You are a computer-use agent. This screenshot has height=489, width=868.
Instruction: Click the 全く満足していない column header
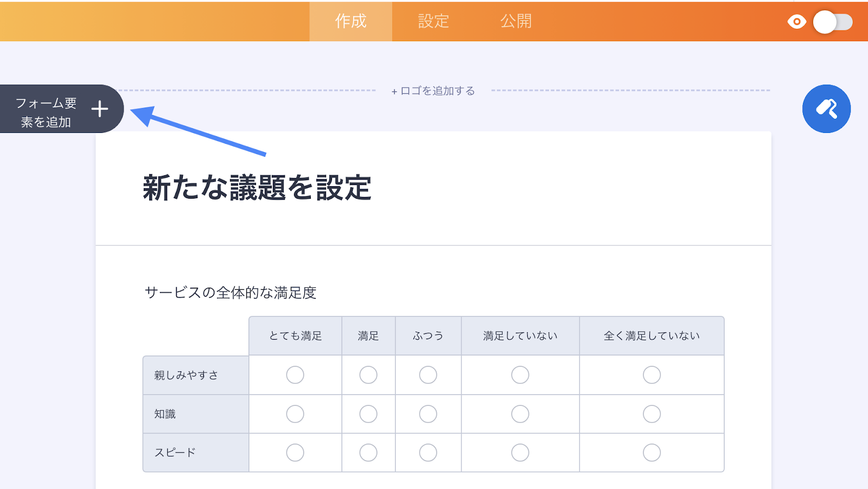click(652, 336)
